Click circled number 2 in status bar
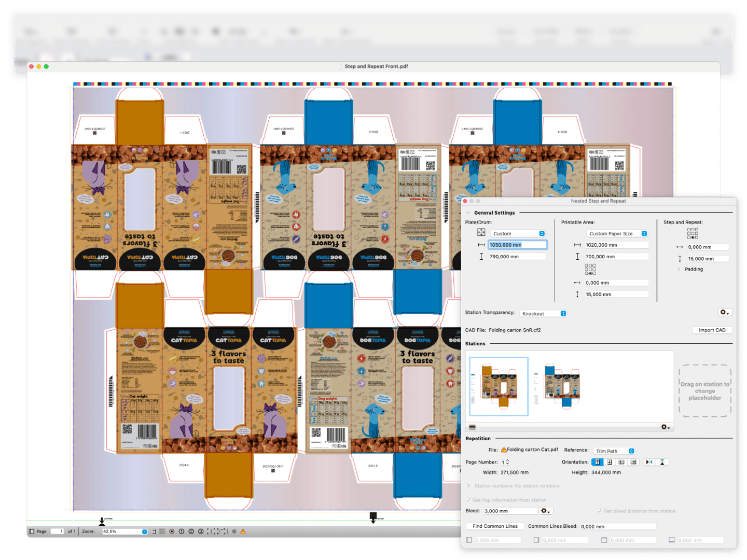This screenshot has width=747, height=560. coord(191,531)
